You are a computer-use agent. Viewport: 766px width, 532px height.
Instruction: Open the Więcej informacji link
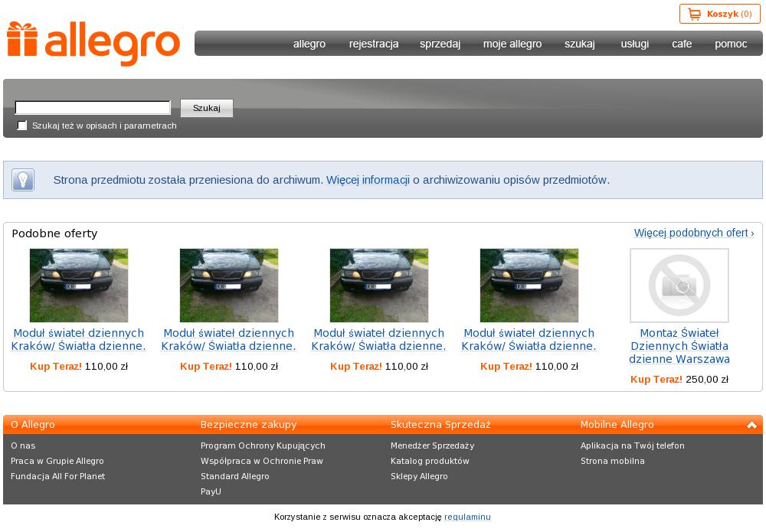click(x=368, y=180)
